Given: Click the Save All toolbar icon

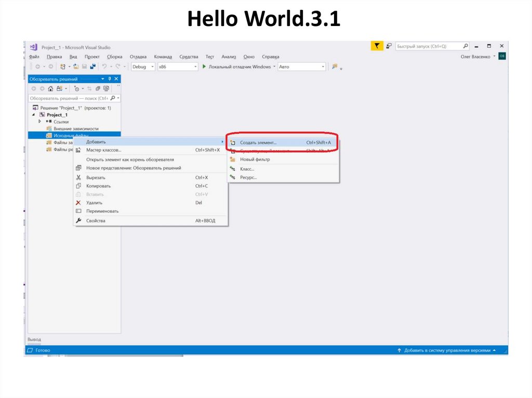Looking at the screenshot, I should point(92,67).
